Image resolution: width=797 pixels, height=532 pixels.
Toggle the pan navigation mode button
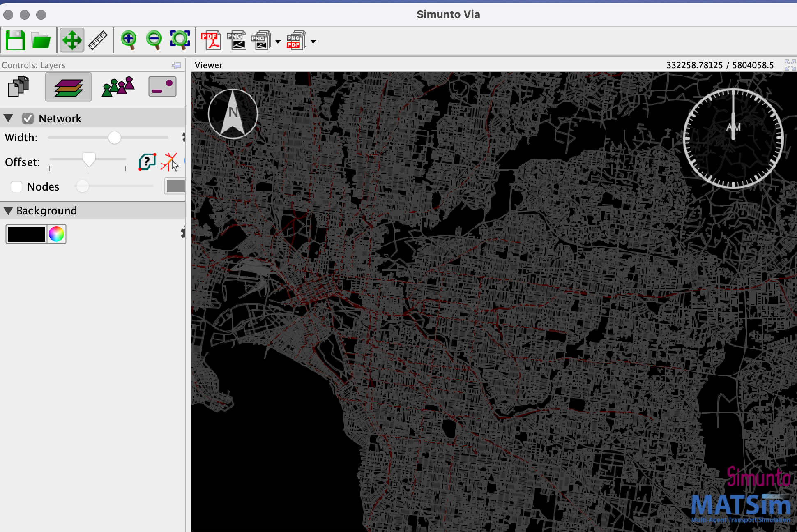pyautogui.click(x=72, y=40)
